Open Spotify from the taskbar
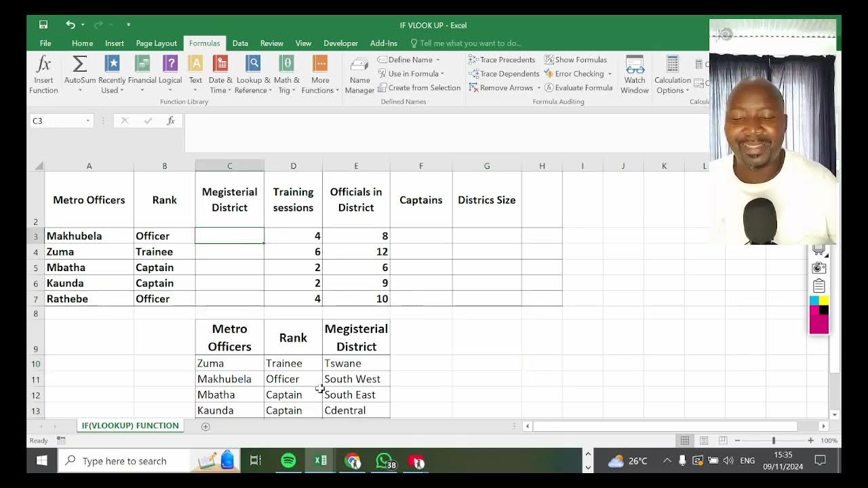The image size is (868, 488). point(288,461)
